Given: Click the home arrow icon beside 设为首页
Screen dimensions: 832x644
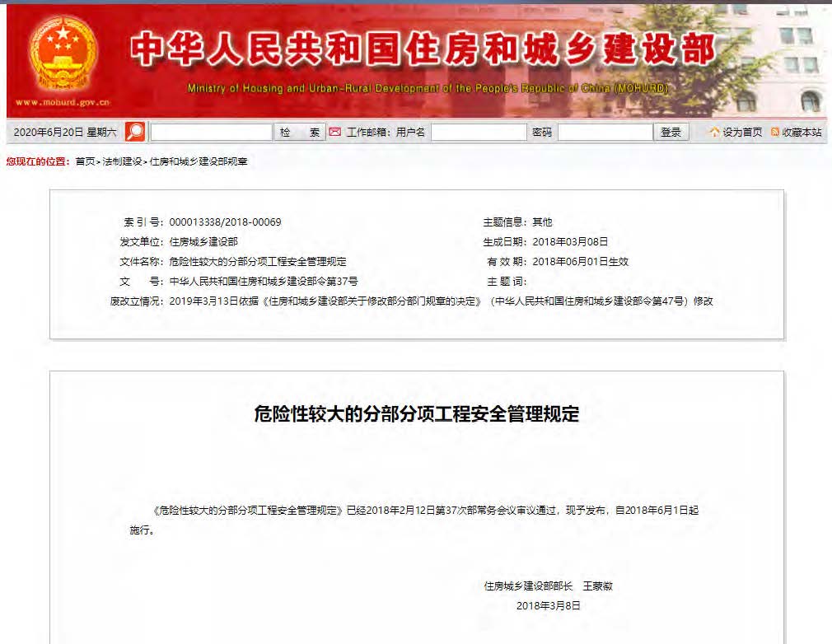Looking at the screenshot, I should 715,132.
